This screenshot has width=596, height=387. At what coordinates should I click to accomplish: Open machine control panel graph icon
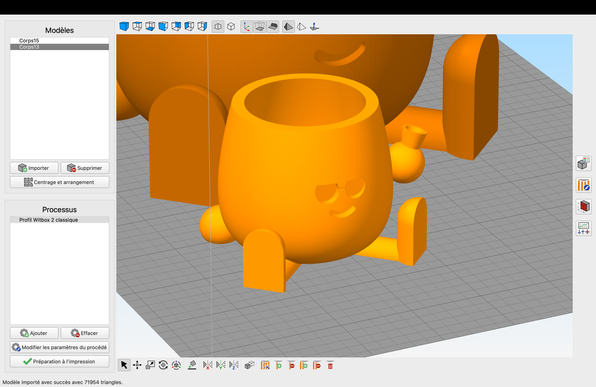(583, 228)
